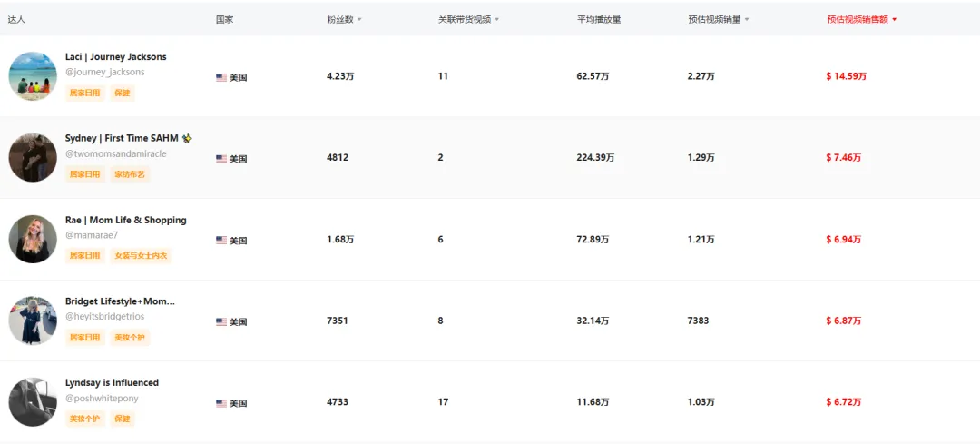Sort by 预估视频销量 column arrow
980x444 pixels.
click(747, 20)
